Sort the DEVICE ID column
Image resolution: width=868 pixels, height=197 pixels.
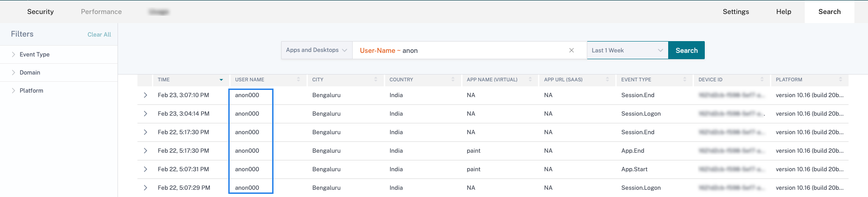pyautogui.click(x=762, y=80)
